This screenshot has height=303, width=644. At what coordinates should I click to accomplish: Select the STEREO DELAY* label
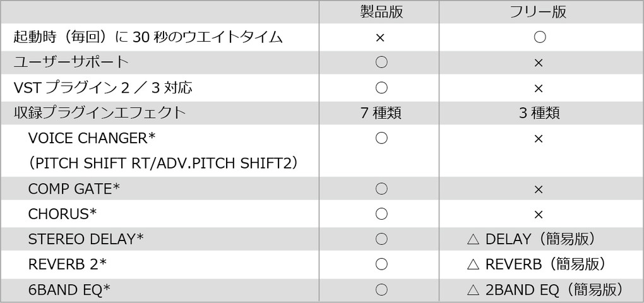pos(86,239)
